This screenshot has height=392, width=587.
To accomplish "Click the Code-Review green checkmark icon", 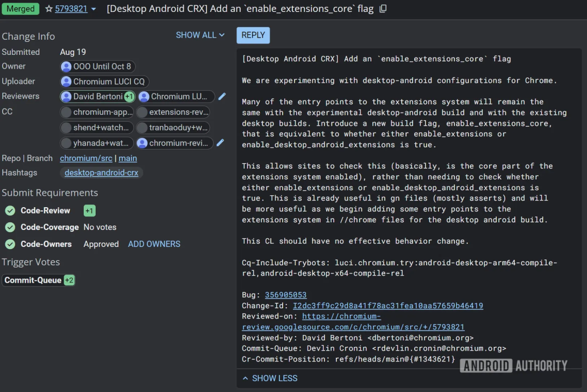I will pyautogui.click(x=10, y=211).
